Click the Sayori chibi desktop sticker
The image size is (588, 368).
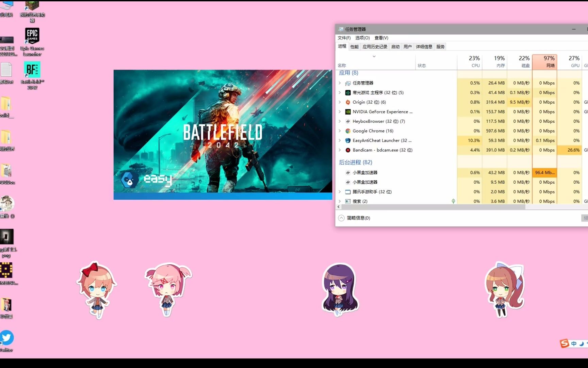tap(97, 290)
